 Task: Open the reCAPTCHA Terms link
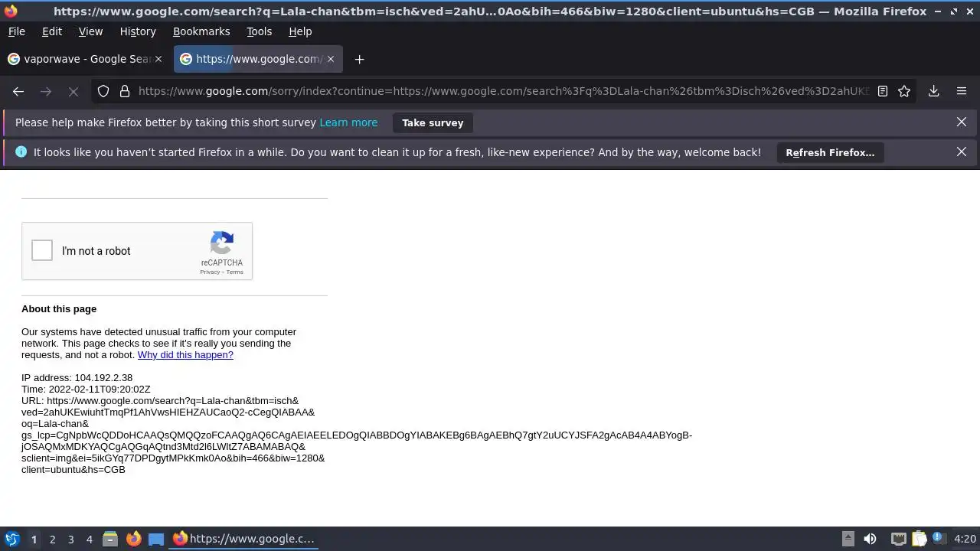(235, 272)
